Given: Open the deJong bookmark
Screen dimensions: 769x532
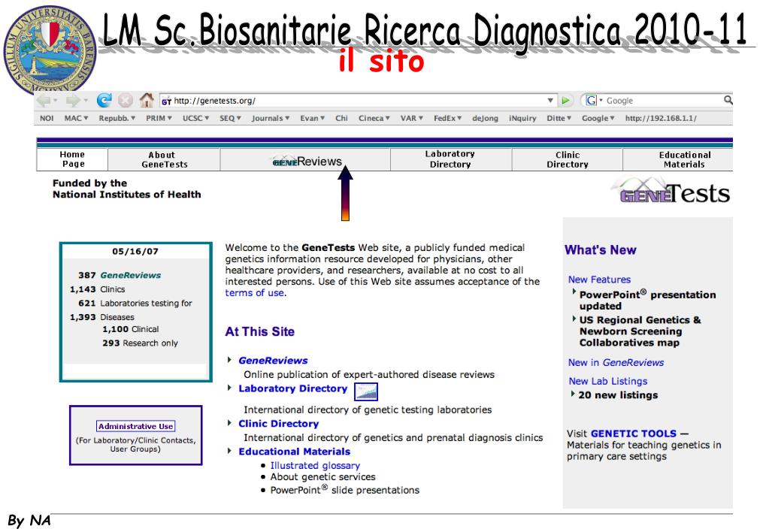Looking at the screenshot, I should [x=485, y=118].
